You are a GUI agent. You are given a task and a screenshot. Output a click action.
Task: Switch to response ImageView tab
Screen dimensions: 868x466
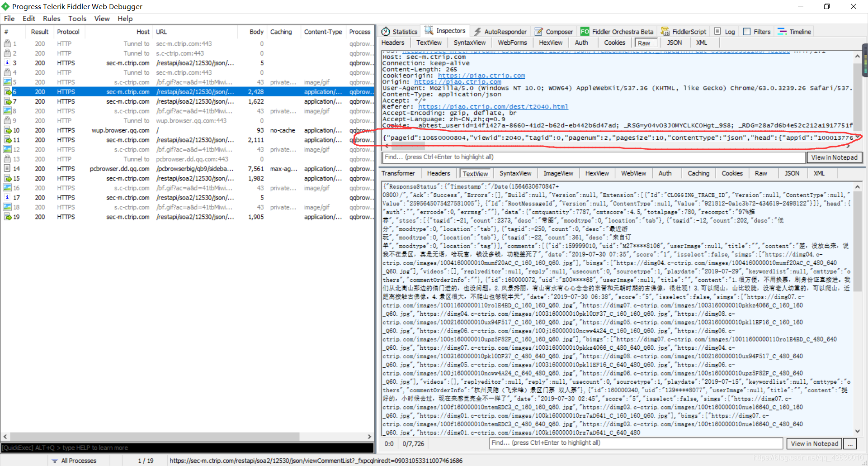(x=558, y=173)
